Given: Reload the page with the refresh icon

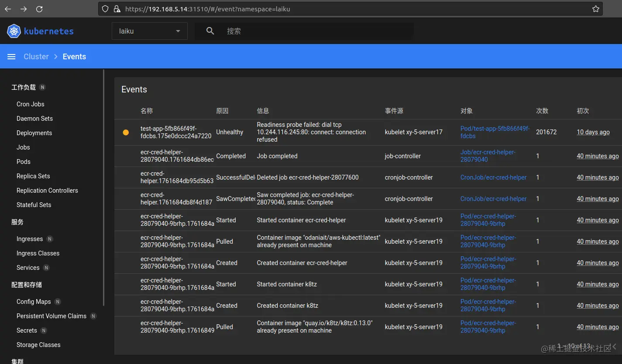Looking at the screenshot, I should pyautogui.click(x=39, y=9).
